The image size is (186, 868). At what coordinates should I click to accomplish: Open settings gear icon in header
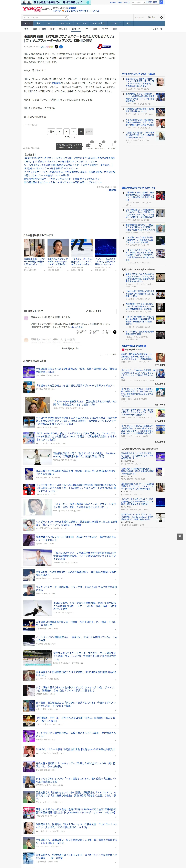tap(161, 17)
